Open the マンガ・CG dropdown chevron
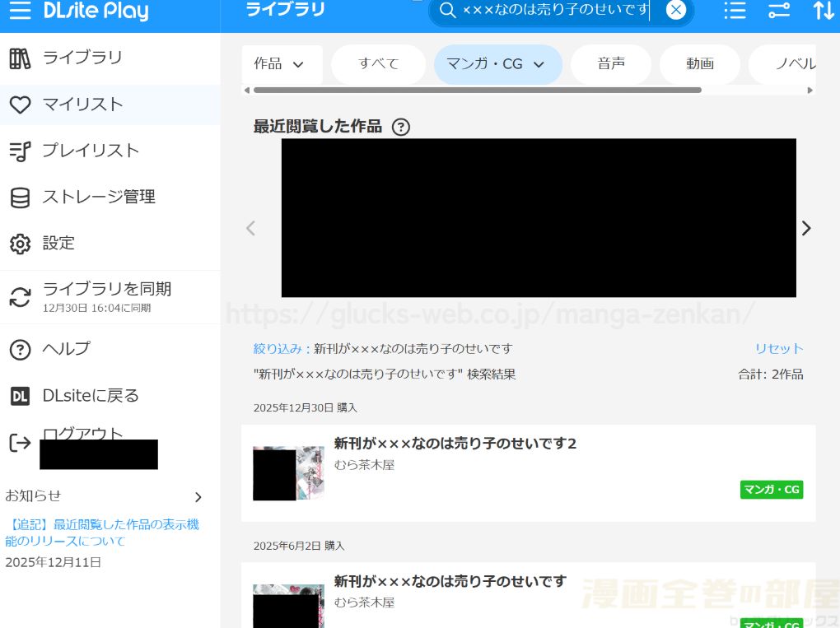The width and height of the screenshot is (840, 628). click(539, 64)
